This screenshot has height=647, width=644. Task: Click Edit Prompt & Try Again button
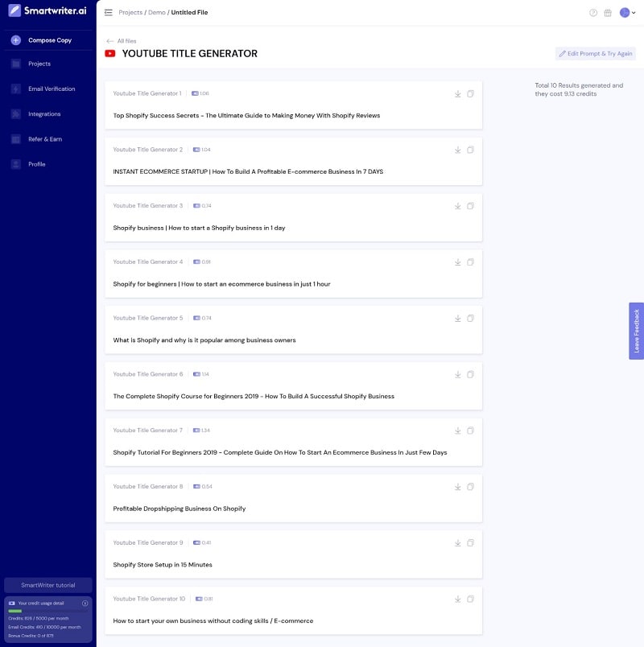click(x=595, y=54)
